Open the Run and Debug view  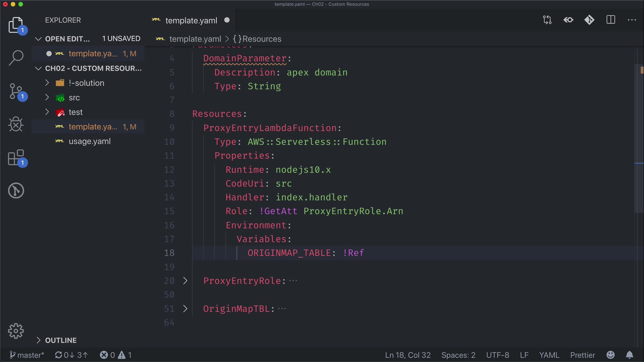(16, 124)
